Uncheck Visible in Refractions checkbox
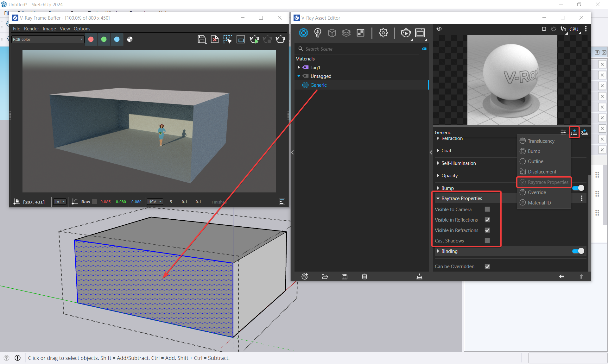Viewport: 608px width, 364px height. [487, 230]
